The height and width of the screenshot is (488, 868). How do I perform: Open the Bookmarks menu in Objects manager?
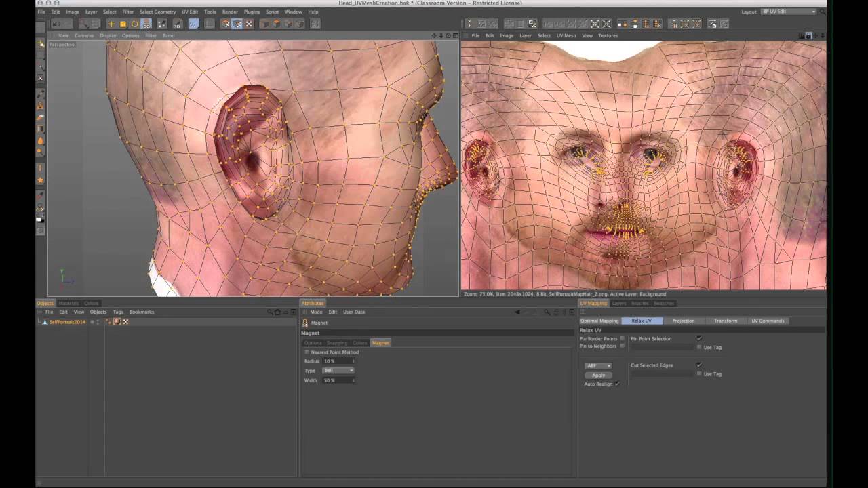(142, 312)
